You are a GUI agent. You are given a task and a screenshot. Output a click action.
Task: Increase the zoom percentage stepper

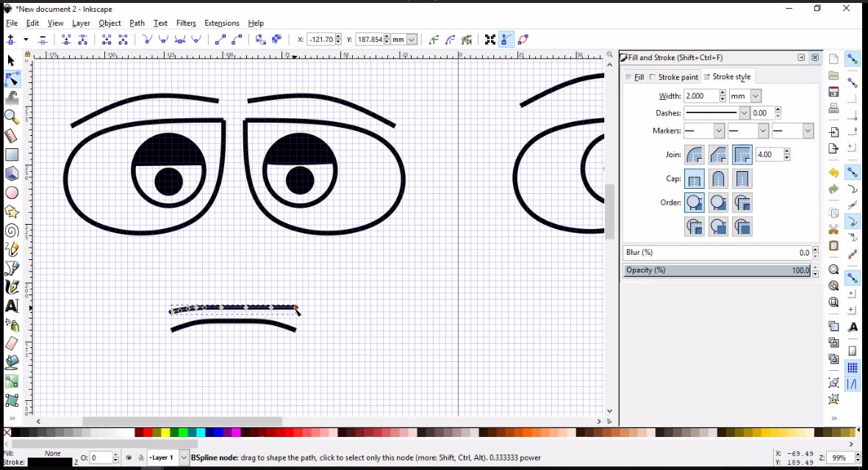click(857, 455)
